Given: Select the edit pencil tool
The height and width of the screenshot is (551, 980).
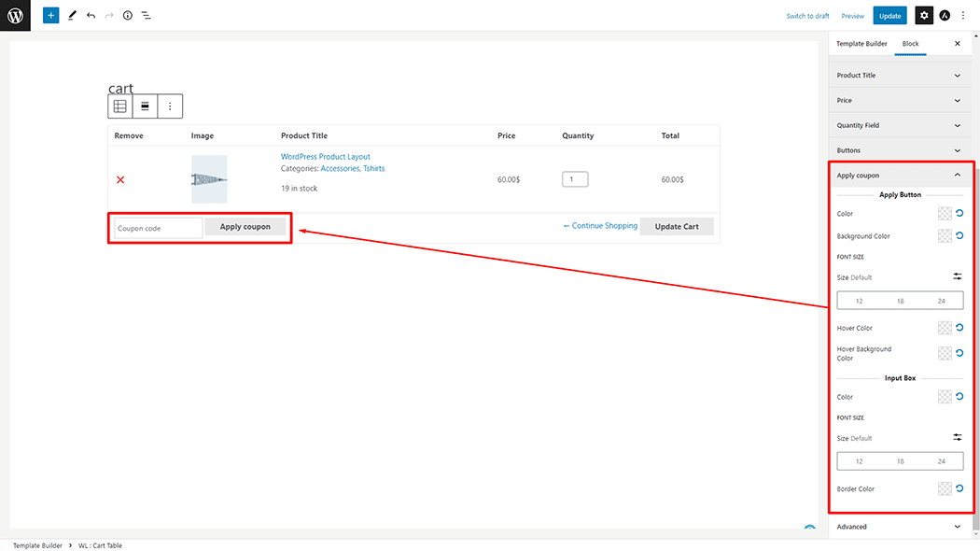Looking at the screenshot, I should (x=72, y=16).
